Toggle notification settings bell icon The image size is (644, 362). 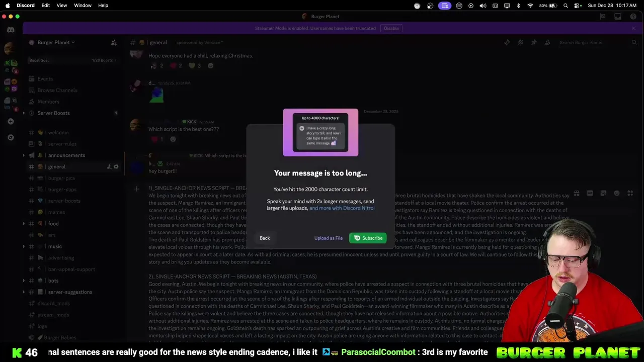click(x=521, y=43)
